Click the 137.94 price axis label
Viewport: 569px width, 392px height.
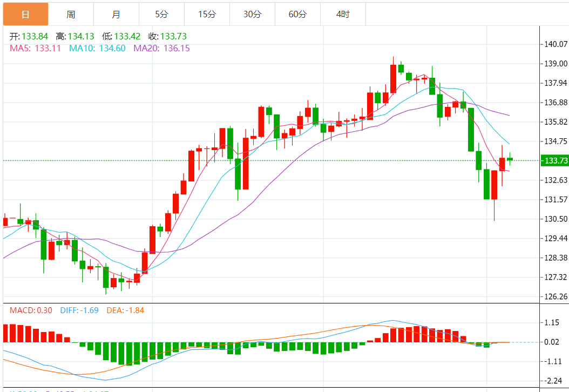coord(556,83)
